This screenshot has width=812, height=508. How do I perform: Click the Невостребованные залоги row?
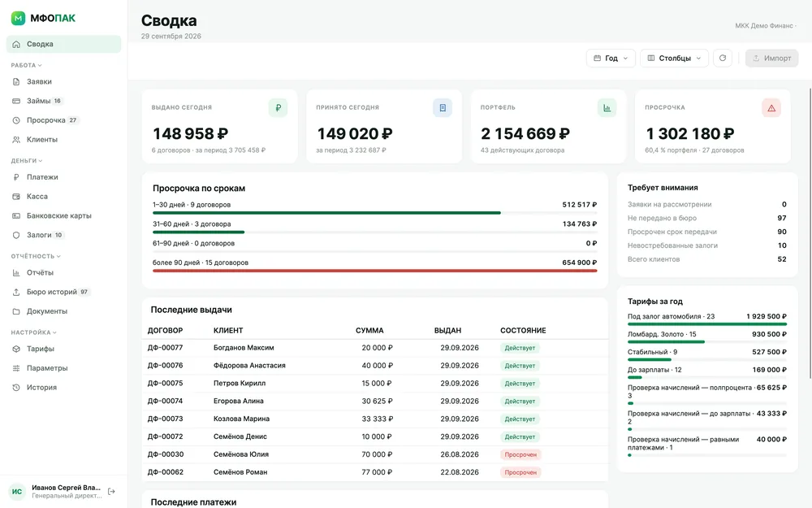coord(707,245)
